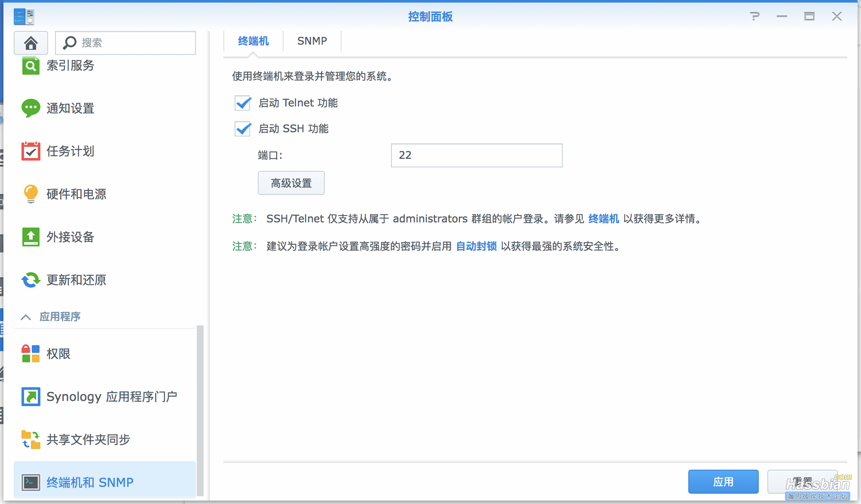Maximize the 控制面板 window
861x504 pixels.
(x=809, y=16)
